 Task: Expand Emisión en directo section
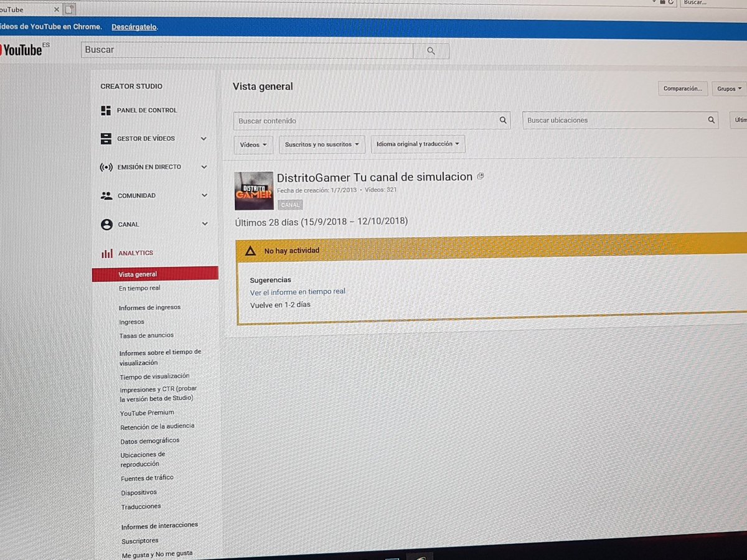click(x=204, y=167)
